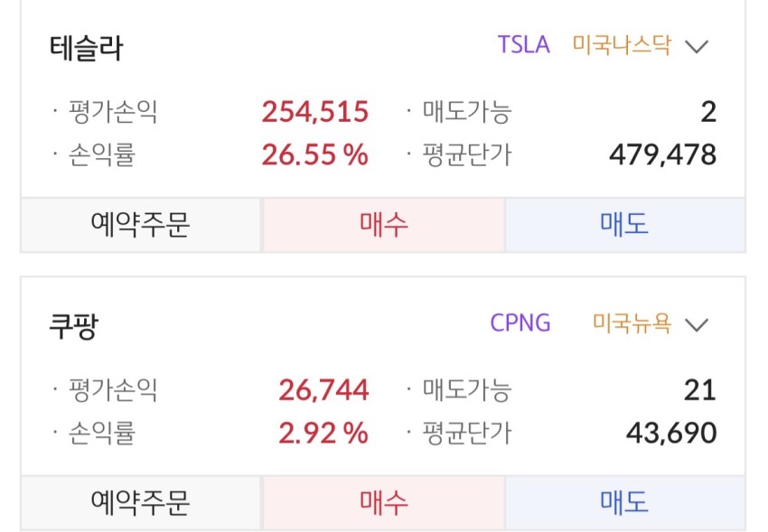The image size is (768, 532).
Task: Expand the Coupang holding chevron
Action: click(x=697, y=325)
